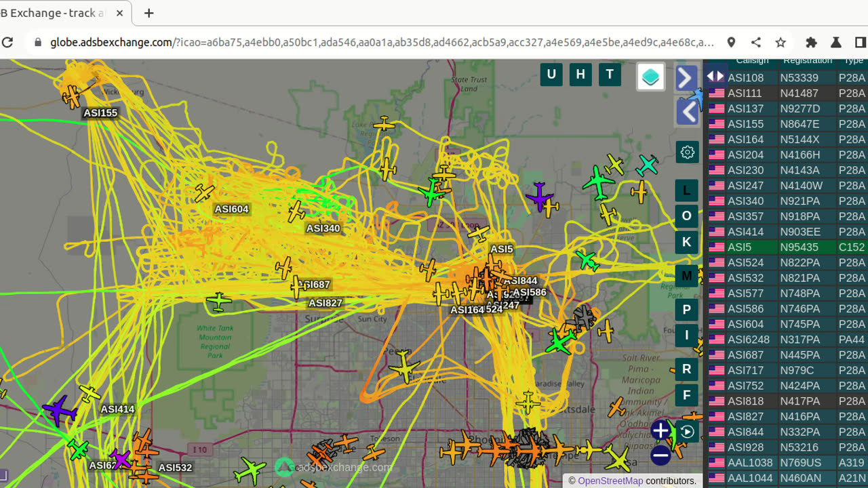Screen dimensions: 868x488
Task: Click the ASI586 map label
Action: (x=529, y=293)
